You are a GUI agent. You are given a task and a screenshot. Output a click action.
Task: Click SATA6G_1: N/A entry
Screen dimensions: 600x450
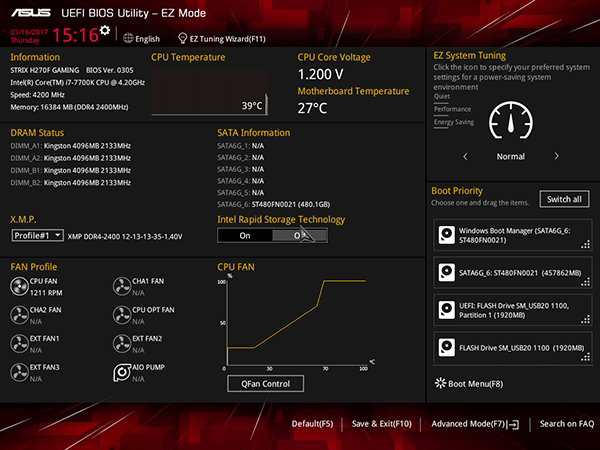(240, 146)
